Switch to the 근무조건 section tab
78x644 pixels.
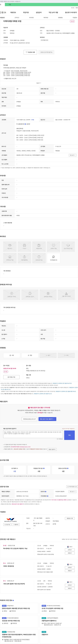(17, 18)
